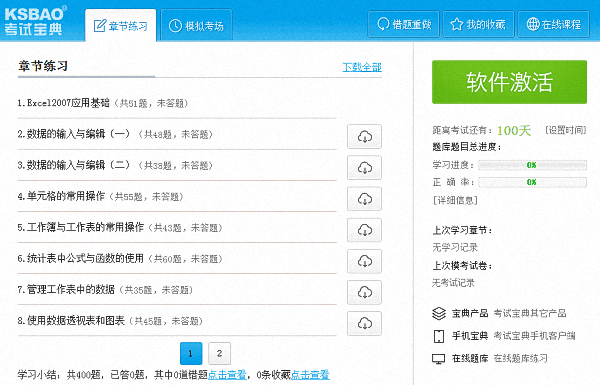Click the 无考试记录 text

point(453,283)
